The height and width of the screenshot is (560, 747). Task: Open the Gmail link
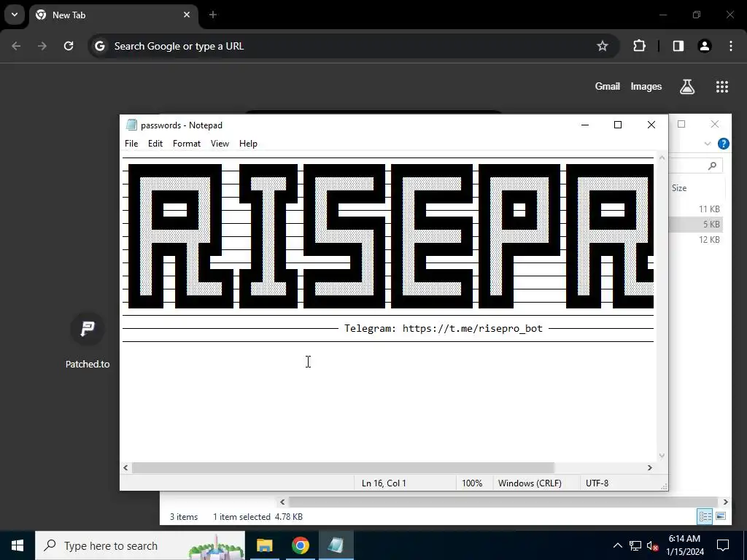(x=608, y=86)
